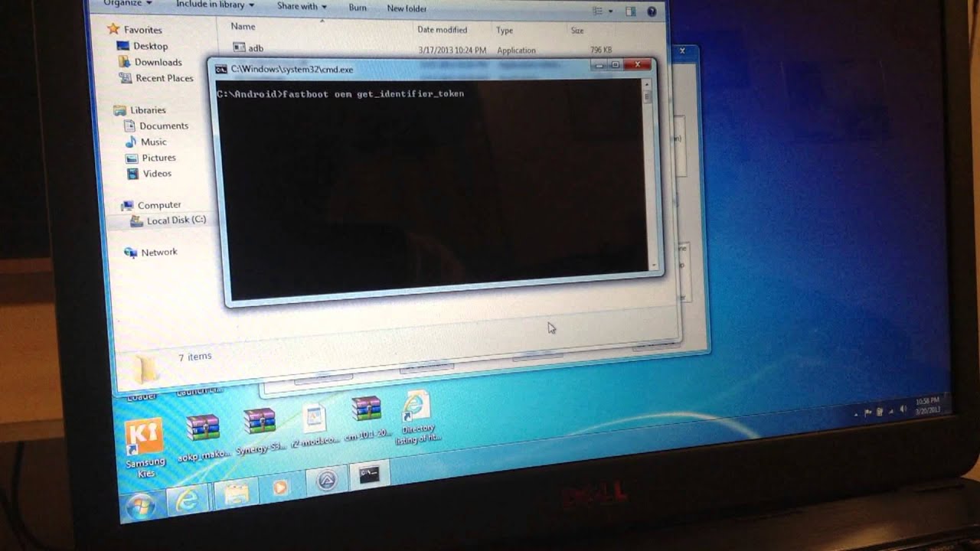Viewport: 980px width, 551px height.
Task: Click the battery tray icon
Action: pyautogui.click(x=880, y=412)
